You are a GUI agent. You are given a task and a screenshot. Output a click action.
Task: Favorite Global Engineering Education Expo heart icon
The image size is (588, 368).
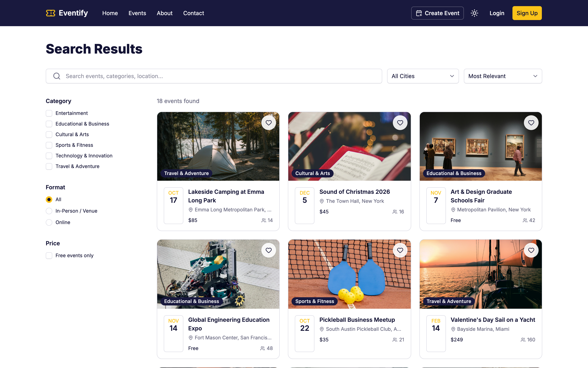[268, 250]
